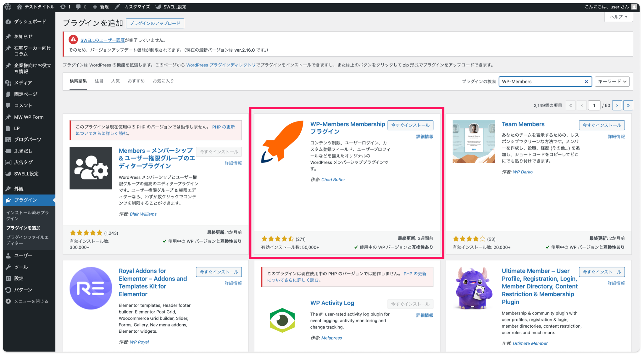This screenshot has width=644, height=356.
Task: Open the WordPress プラグインディレクトリ link
Action: [221, 65]
